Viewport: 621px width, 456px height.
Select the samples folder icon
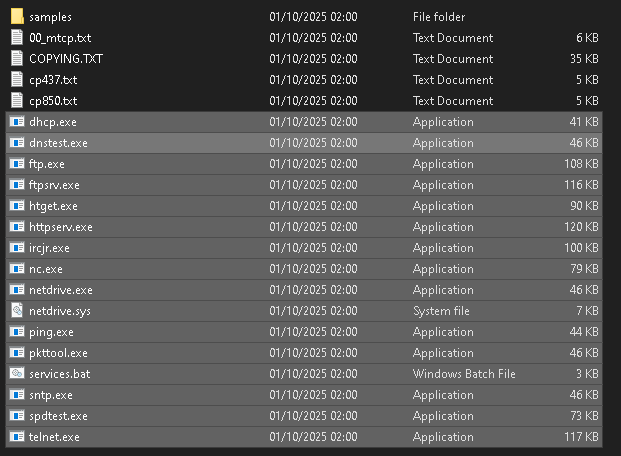pyautogui.click(x=17, y=17)
